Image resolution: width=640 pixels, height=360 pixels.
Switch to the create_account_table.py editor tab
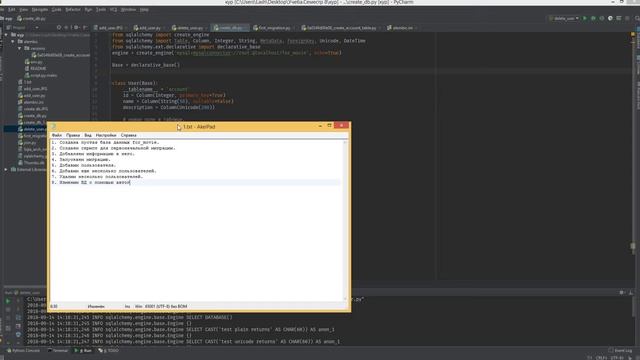point(341,28)
